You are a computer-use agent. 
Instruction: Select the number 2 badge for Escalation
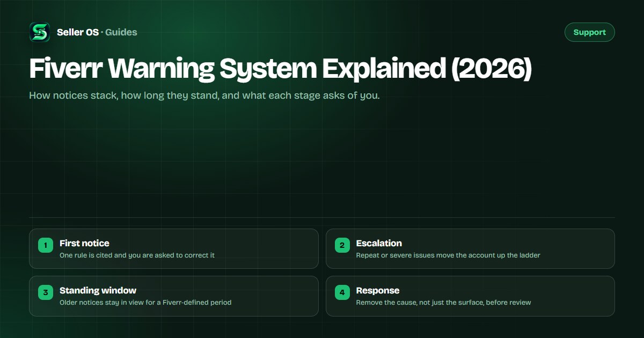pyautogui.click(x=342, y=245)
